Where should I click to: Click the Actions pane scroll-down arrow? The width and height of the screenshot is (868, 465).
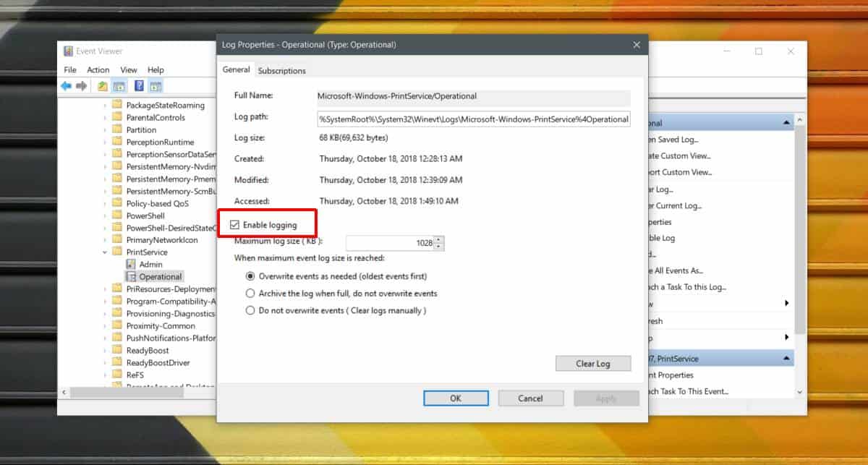tap(799, 392)
